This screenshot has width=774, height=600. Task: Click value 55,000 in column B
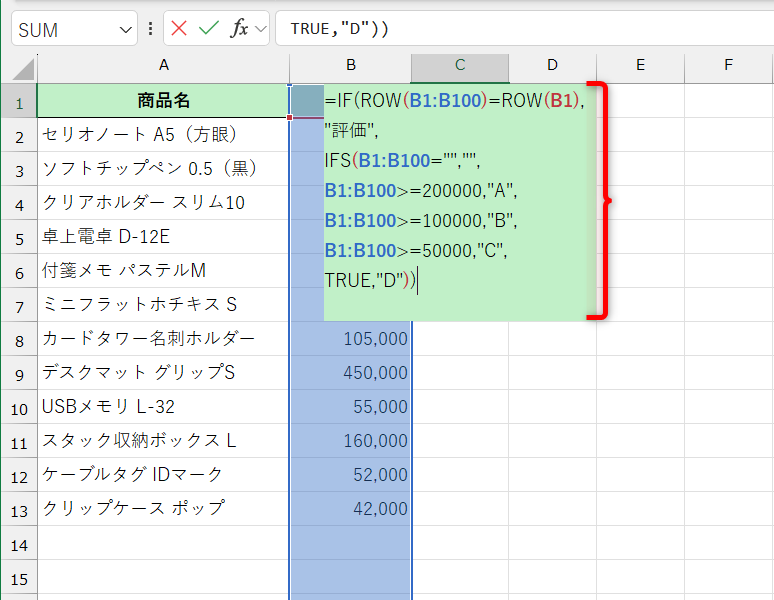point(350,407)
